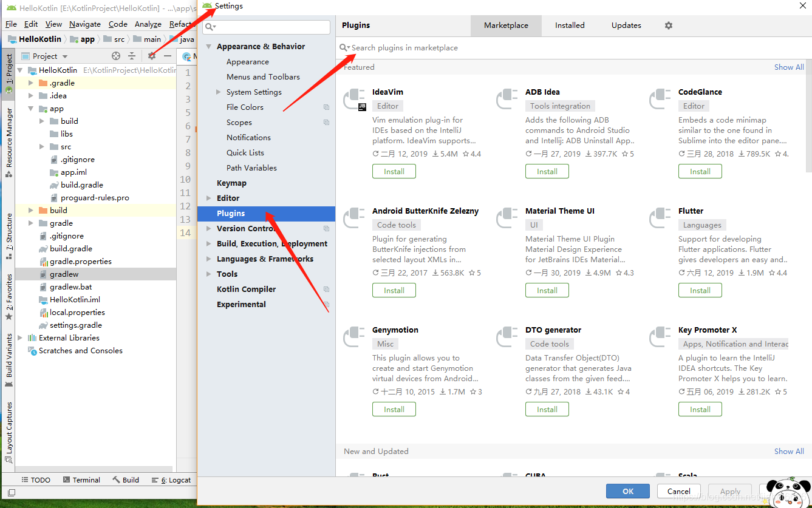Install the Key Promoter X plugin
Image resolution: width=812 pixels, height=508 pixels.
tap(700, 410)
